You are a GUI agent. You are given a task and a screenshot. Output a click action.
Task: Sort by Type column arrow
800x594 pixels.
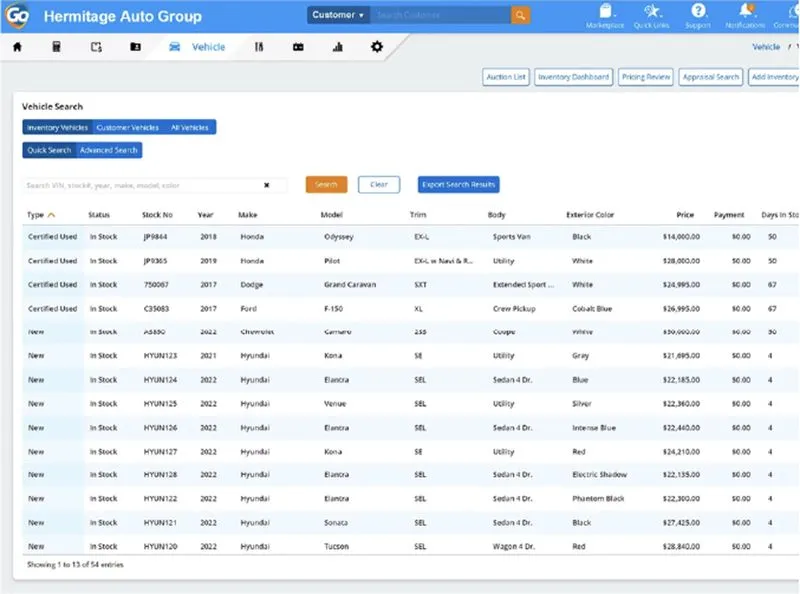tap(51, 215)
